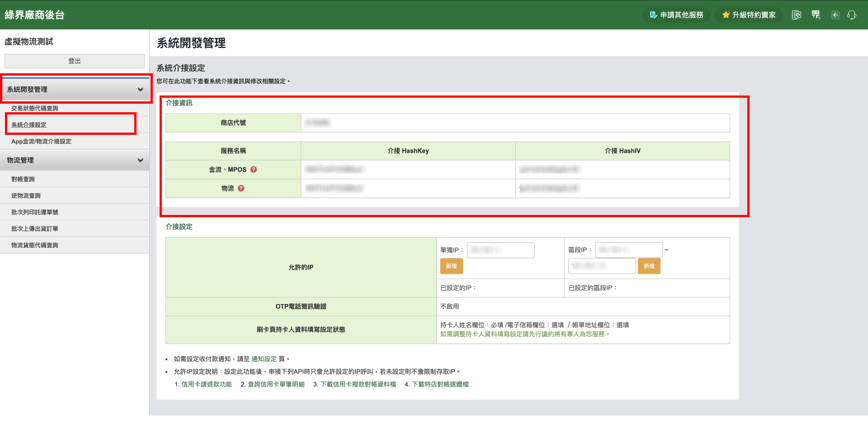
Task: Open the 下載特店對帳媒體檔 link
Action: click(x=440, y=384)
